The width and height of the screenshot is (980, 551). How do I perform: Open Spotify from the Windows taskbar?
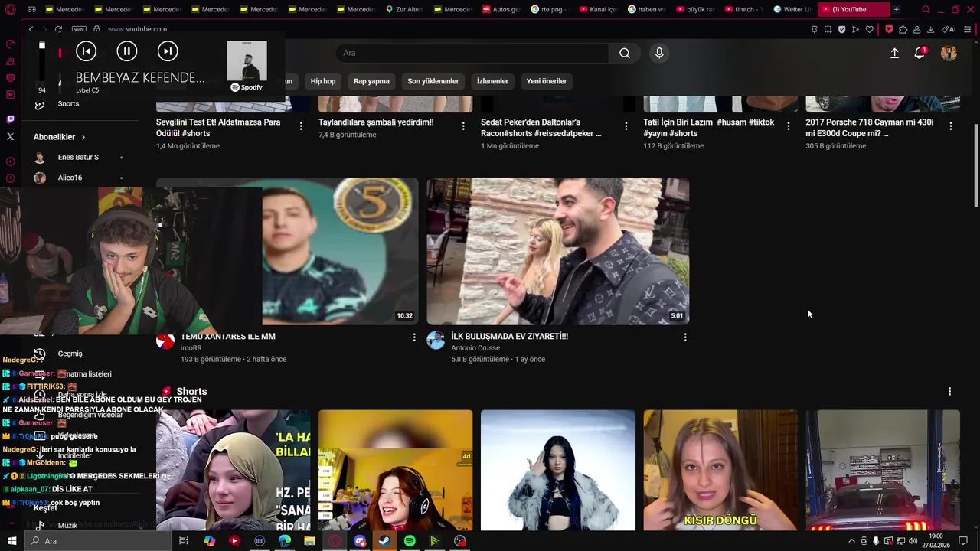410,541
